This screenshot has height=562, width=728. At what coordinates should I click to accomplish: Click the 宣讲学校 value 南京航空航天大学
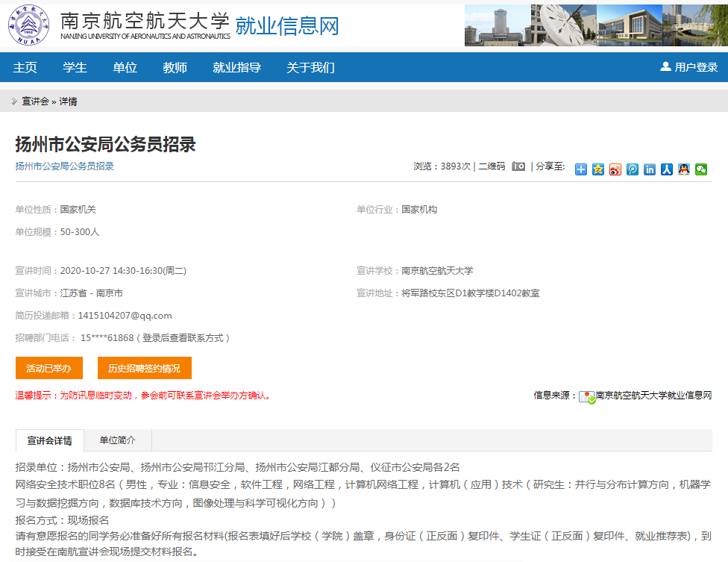click(x=437, y=271)
